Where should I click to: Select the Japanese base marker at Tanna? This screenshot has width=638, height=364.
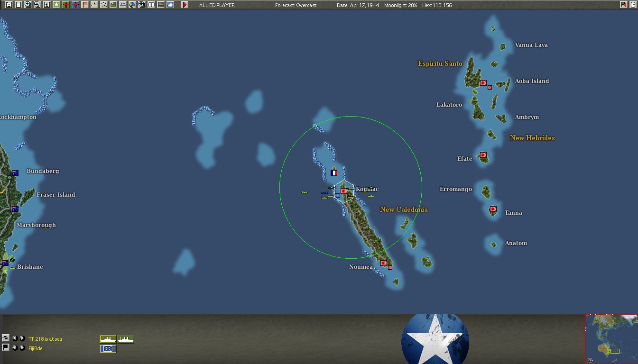point(493,209)
